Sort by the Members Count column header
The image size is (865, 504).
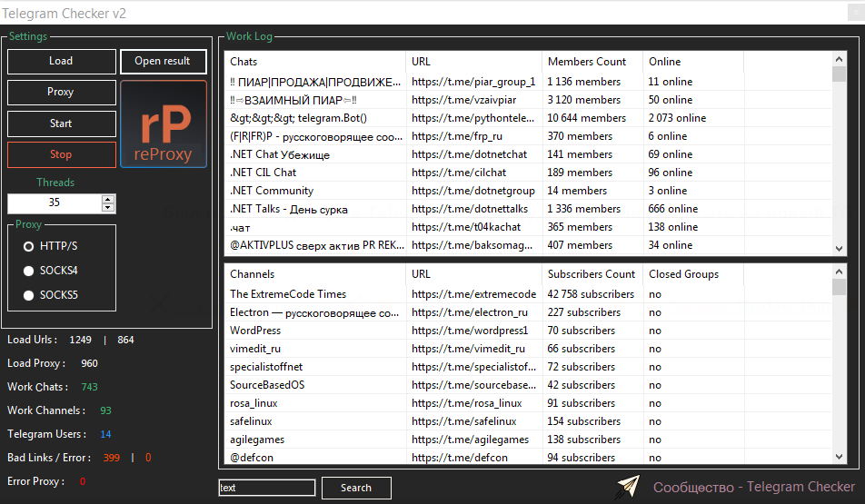[x=592, y=62]
